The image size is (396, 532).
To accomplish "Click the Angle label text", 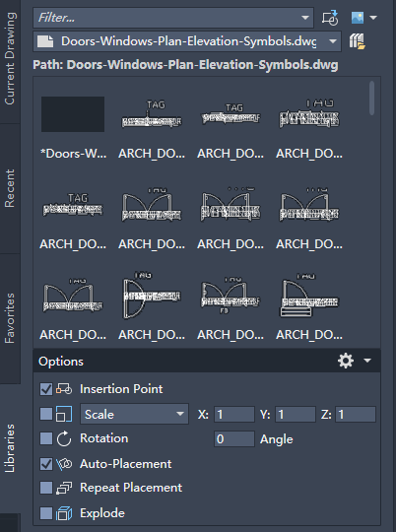I will [x=276, y=439].
